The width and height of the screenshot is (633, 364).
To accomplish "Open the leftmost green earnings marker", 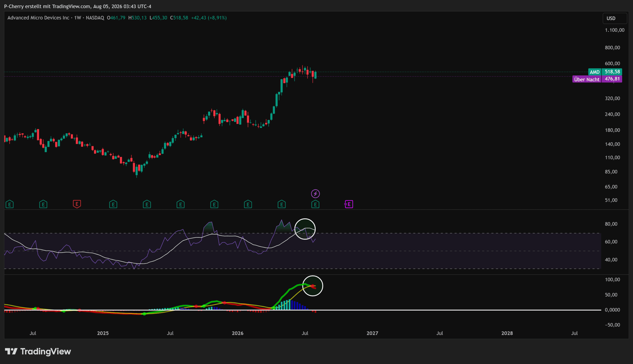I will click(9, 204).
